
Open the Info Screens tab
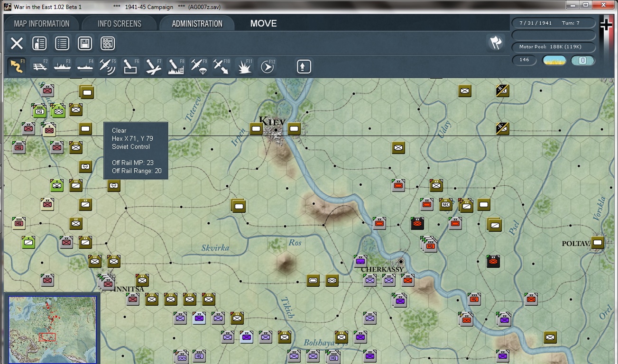[120, 24]
